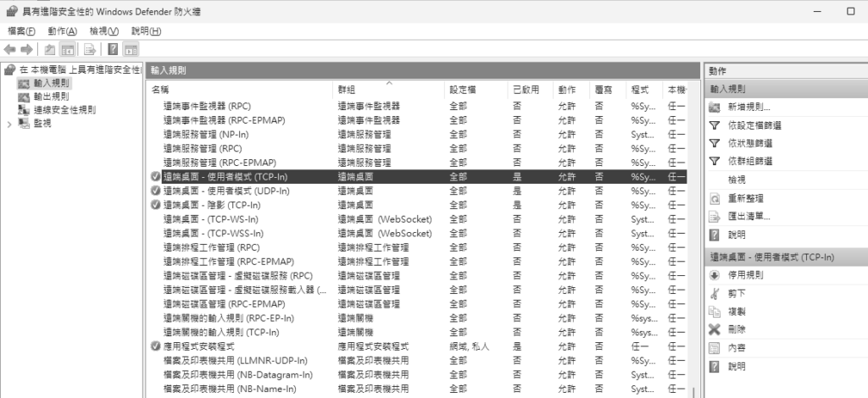Click 停用規則 action link
The width and height of the screenshot is (868, 398).
[746, 274]
